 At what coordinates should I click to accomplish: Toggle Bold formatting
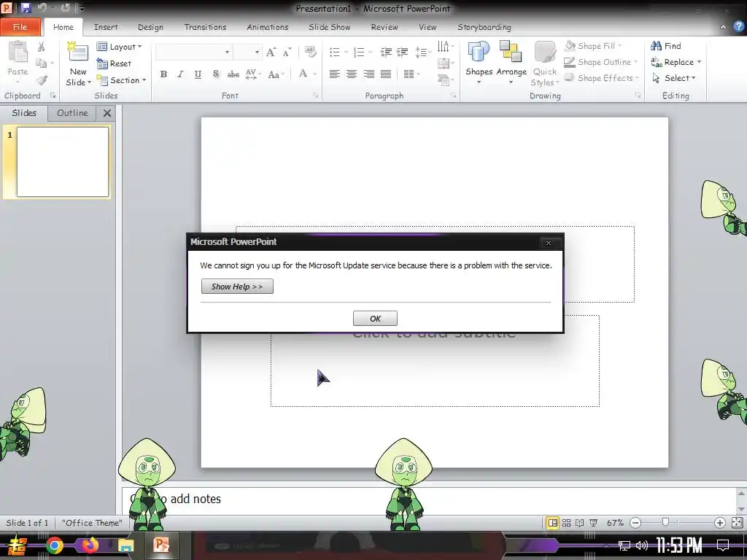(x=163, y=74)
